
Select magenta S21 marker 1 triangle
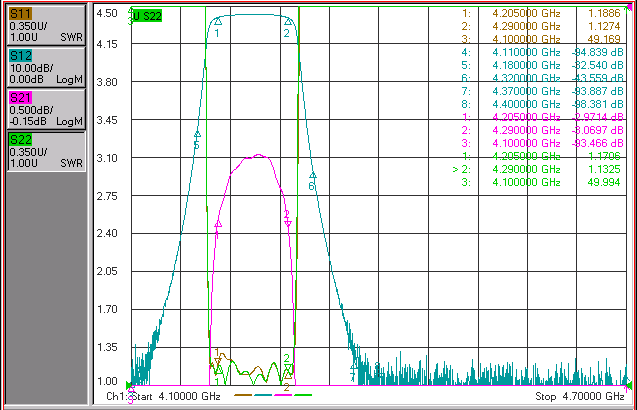(218, 224)
